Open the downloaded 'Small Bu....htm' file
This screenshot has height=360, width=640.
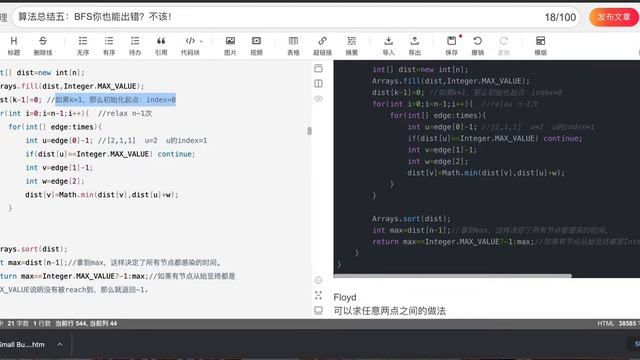(x=22, y=344)
